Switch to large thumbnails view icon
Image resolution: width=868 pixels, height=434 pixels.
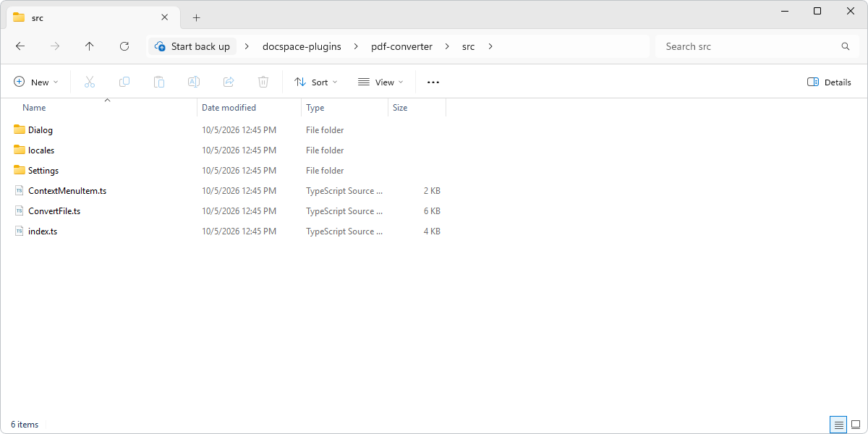pyautogui.click(x=856, y=425)
